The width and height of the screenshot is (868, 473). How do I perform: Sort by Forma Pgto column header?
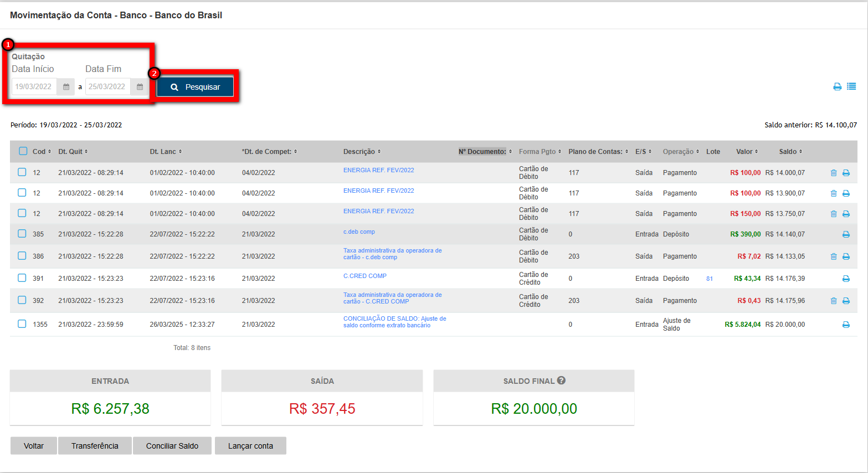(x=540, y=152)
